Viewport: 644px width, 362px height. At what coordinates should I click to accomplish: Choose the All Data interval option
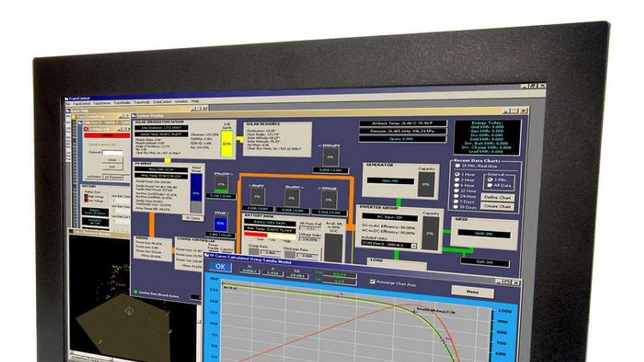pos(490,185)
